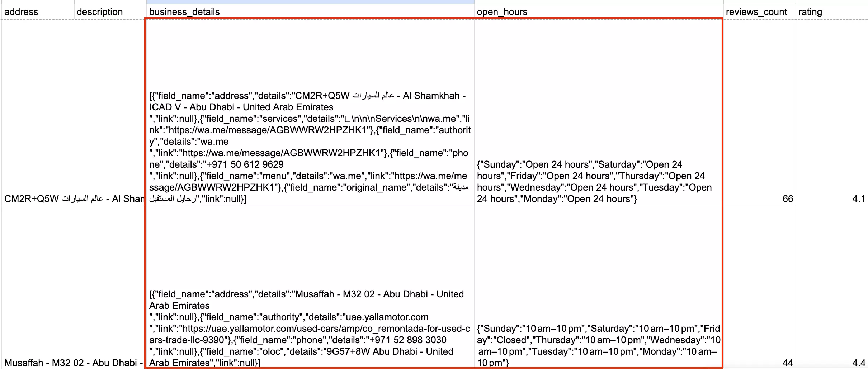The width and height of the screenshot is (868, 369).
Task: Select open_hours cell with Open 24 hours
Action: (x=599, y=112)
